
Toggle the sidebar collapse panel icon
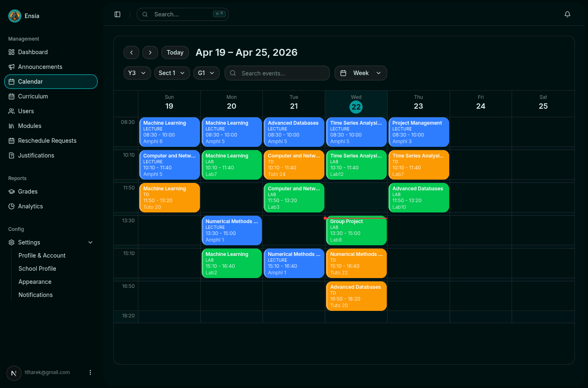[117, 14]
